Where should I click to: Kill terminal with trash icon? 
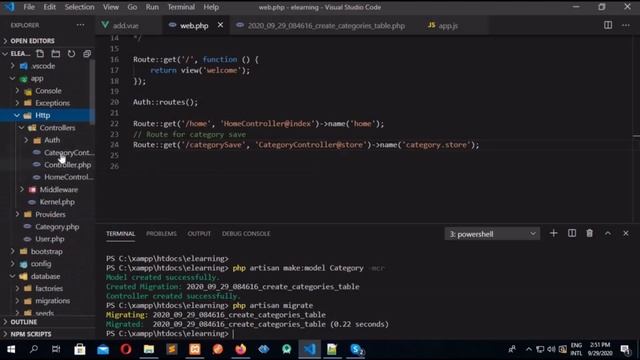pos(589,233)
